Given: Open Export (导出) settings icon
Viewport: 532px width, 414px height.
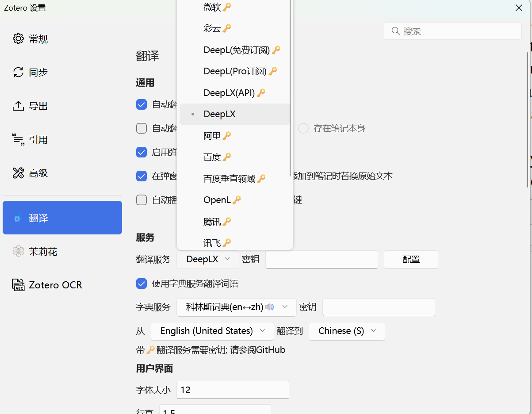Looking at the screenshot, I should pyautogui.click(x=18, y=106).
